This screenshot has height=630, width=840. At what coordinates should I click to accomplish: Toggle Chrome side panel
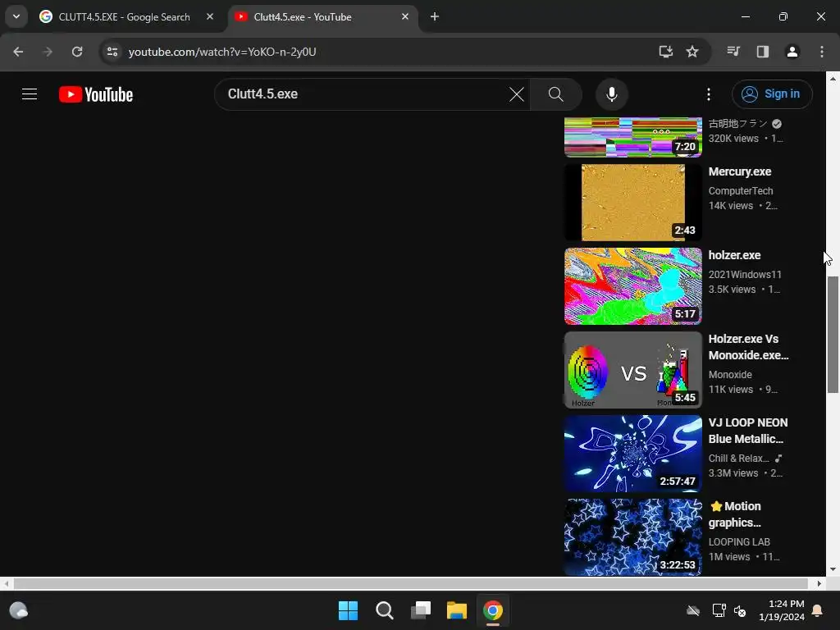(x=762, y=52)
